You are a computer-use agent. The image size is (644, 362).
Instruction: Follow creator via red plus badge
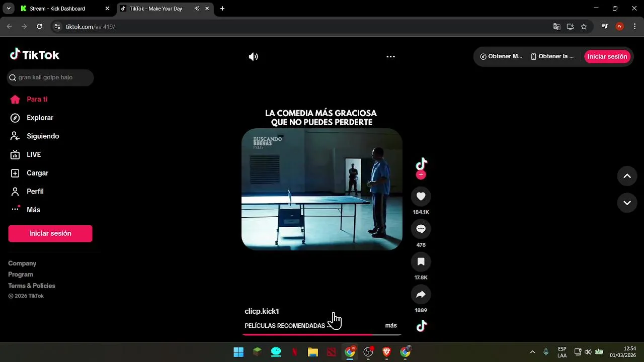(x=421, y=175)
